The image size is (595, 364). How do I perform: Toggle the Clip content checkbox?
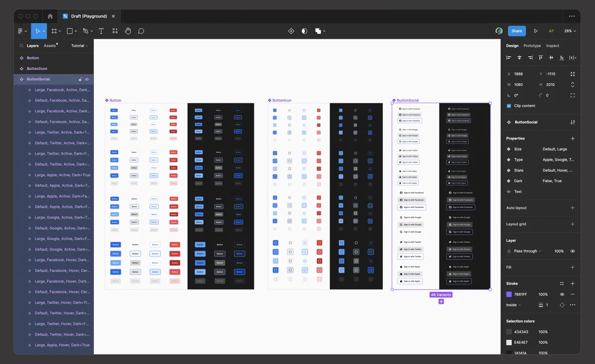click(x=509, y=106)
